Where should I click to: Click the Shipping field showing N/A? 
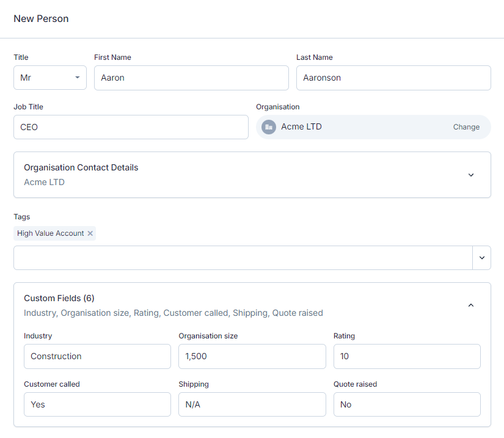252,404
